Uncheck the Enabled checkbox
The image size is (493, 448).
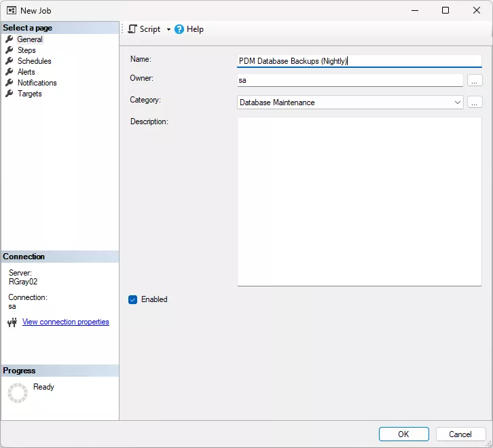(x=132, y=299)
